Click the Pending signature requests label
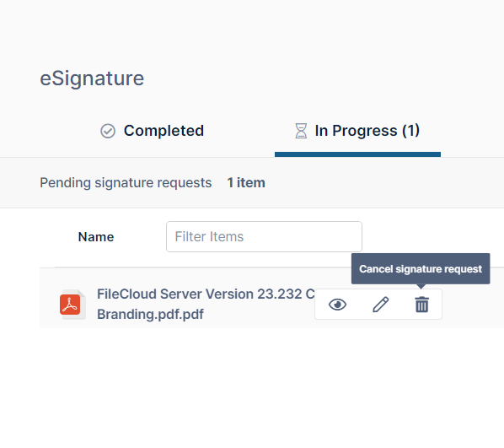Viewport: 504px width, 448px height. click(x=126, y=183)
